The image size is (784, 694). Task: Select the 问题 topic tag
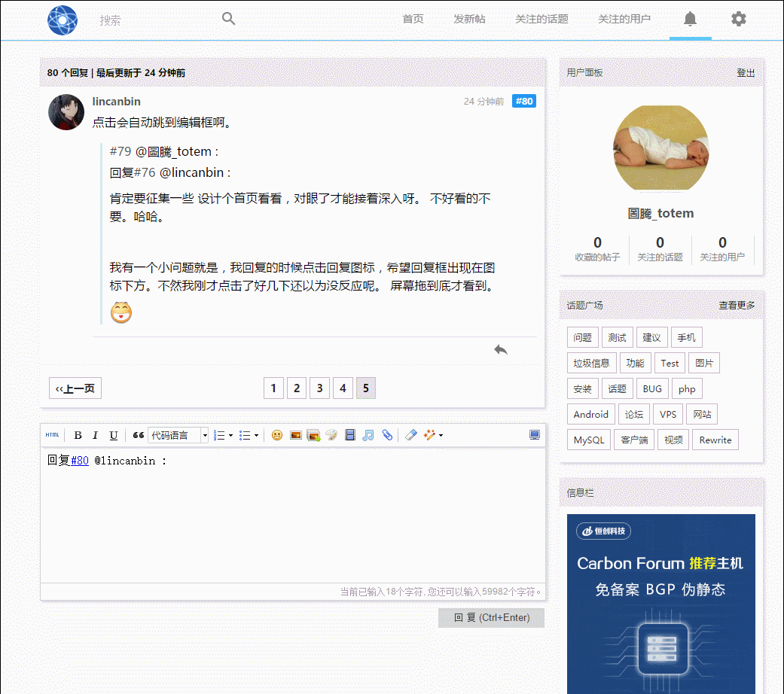coord(582,338)
